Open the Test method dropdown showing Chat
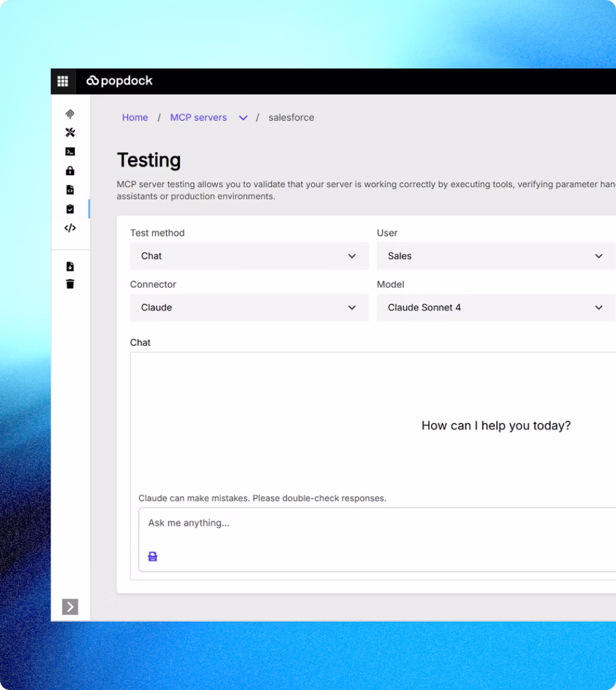 pyautogui.click(x=249, y=256)
